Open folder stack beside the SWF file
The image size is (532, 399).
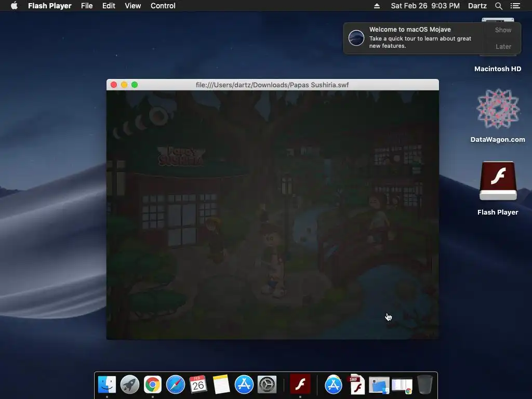pos(379,385)
